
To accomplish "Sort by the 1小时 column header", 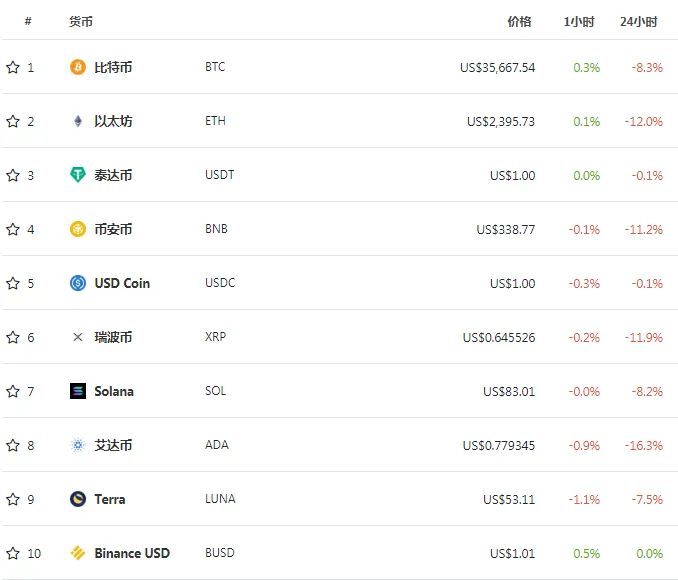I will [x=579, y=21].
